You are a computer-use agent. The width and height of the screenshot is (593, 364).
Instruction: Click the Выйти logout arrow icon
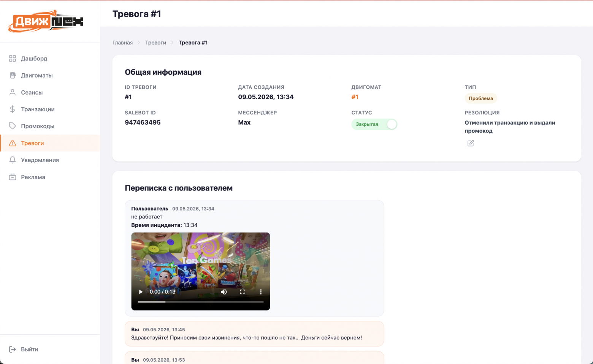tap(13, 349)
